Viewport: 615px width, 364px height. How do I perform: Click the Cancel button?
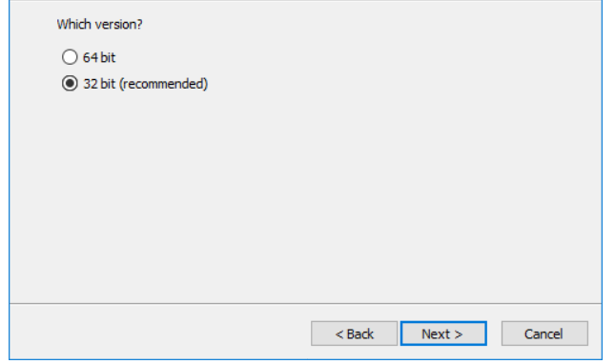pos(544,334)
